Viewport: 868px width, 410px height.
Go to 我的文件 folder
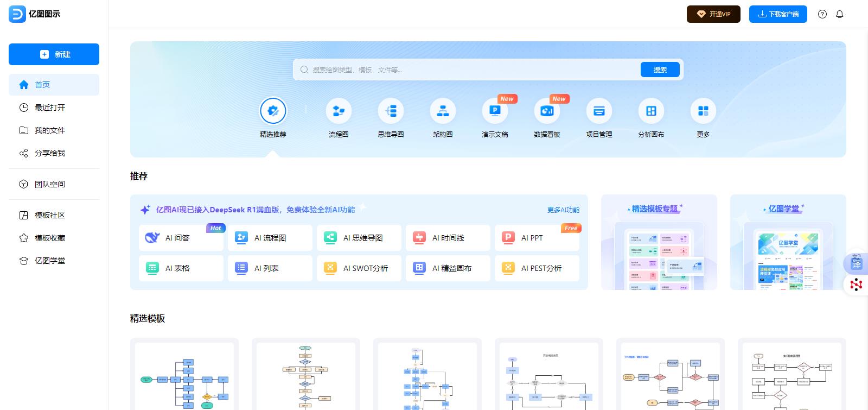pos(54,130)
